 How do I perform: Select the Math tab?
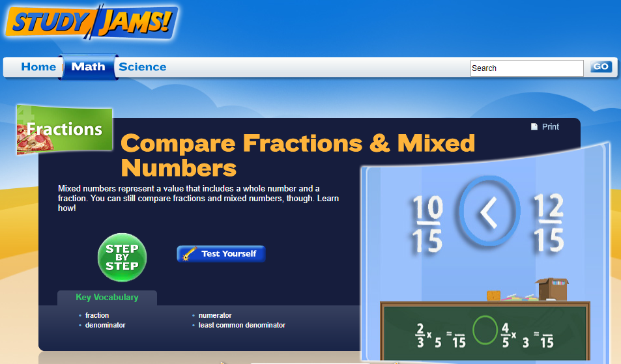(89, 67)
